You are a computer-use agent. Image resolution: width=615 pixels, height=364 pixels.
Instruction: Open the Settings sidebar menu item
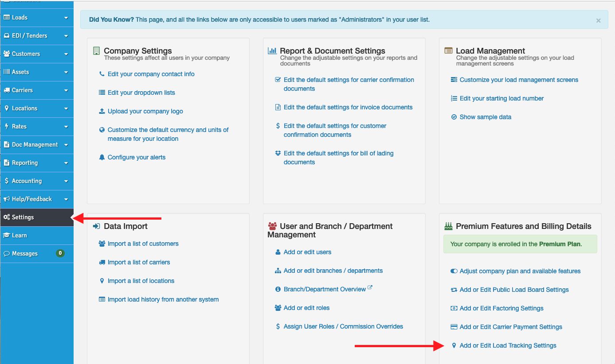point(23,217)
